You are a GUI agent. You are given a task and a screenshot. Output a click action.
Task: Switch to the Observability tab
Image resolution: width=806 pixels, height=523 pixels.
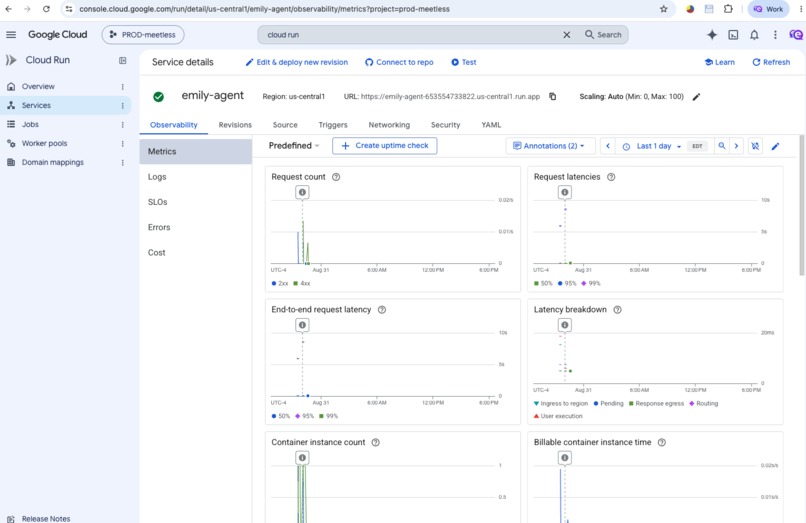[174, 125]
